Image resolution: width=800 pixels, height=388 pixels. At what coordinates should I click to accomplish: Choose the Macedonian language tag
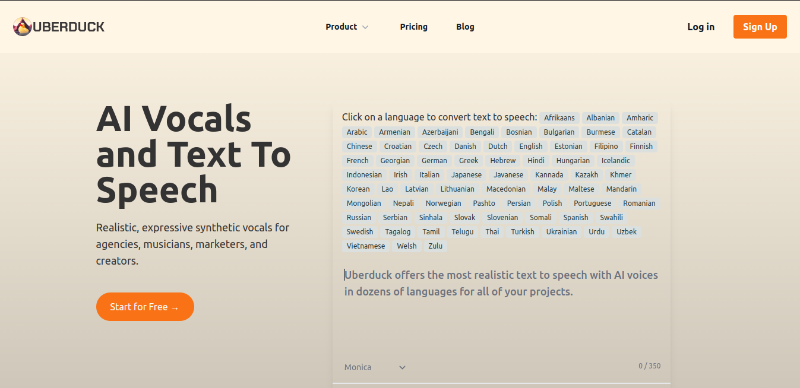506,189
